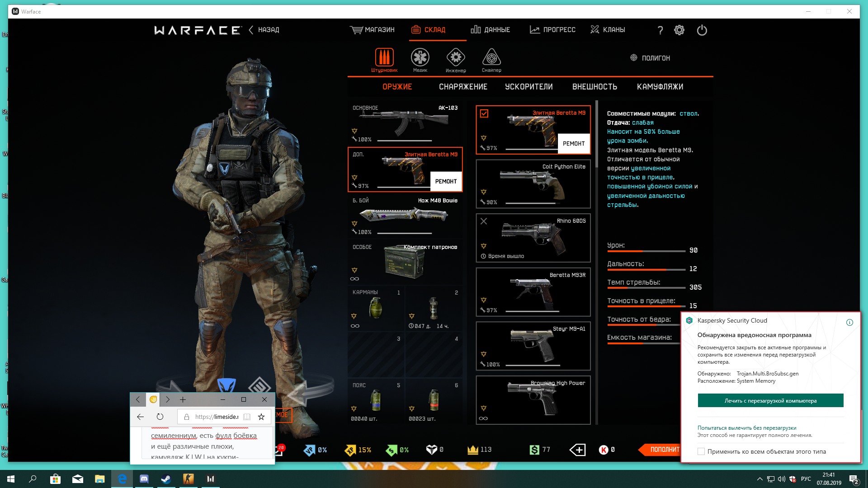Check Применить ко всем объектам checkbox
Screen dimensions: 868x488
tap(701, 451)
